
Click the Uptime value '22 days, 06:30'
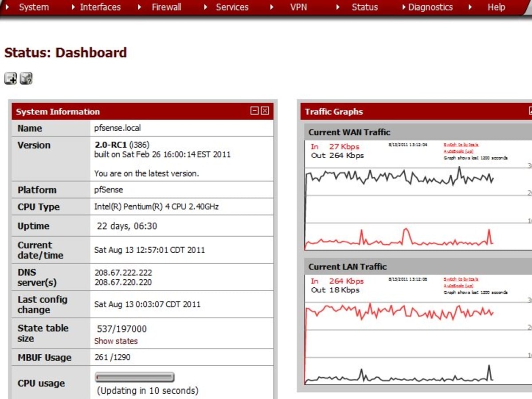127,226
